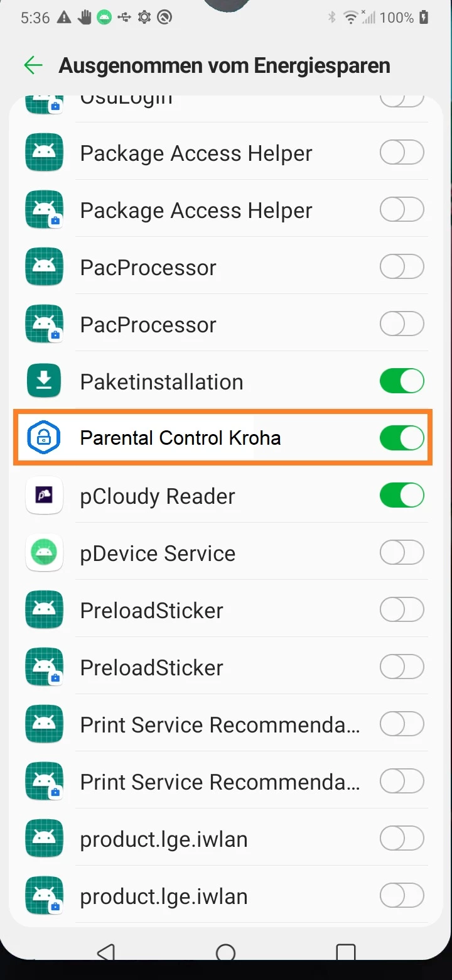Select the Parental Control Kroha label
Image resolution: width=452 pixels, height=980 pixels.
[180, 438]
